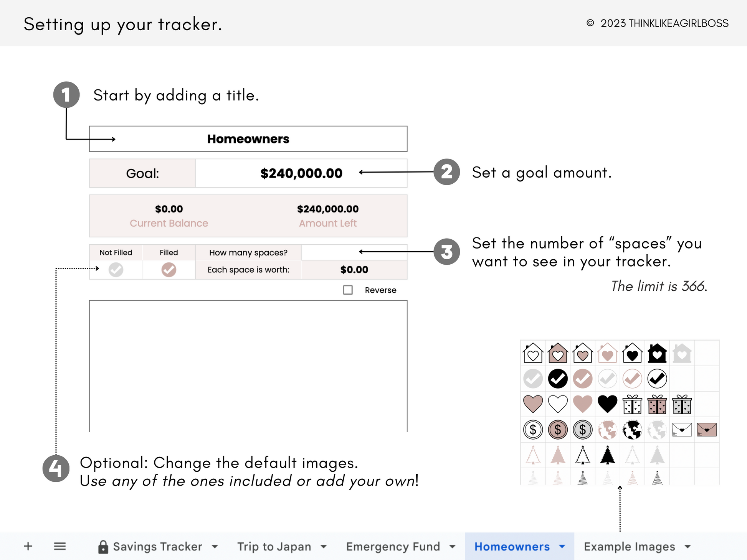
Task: Switch to the Example Images sheet tab
Action: 629,547
